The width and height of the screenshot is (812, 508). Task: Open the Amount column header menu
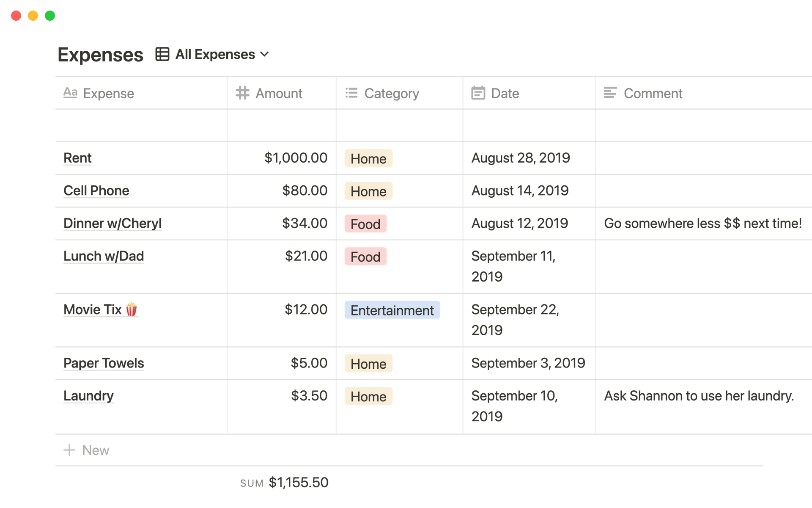point(279,93)
